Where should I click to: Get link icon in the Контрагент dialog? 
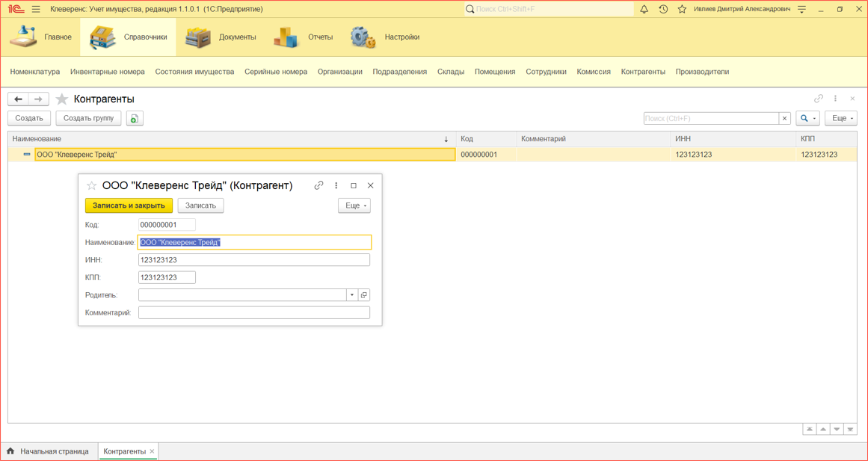(x=318, y=185)
